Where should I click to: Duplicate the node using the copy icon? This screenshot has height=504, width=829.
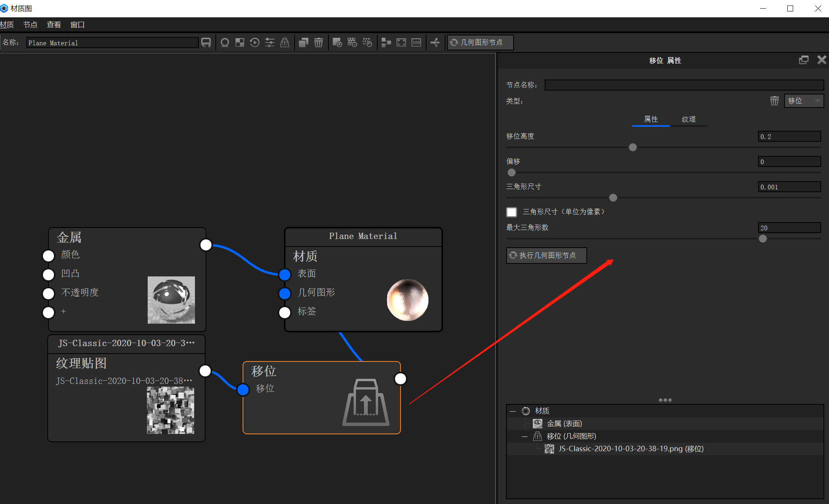303,42
